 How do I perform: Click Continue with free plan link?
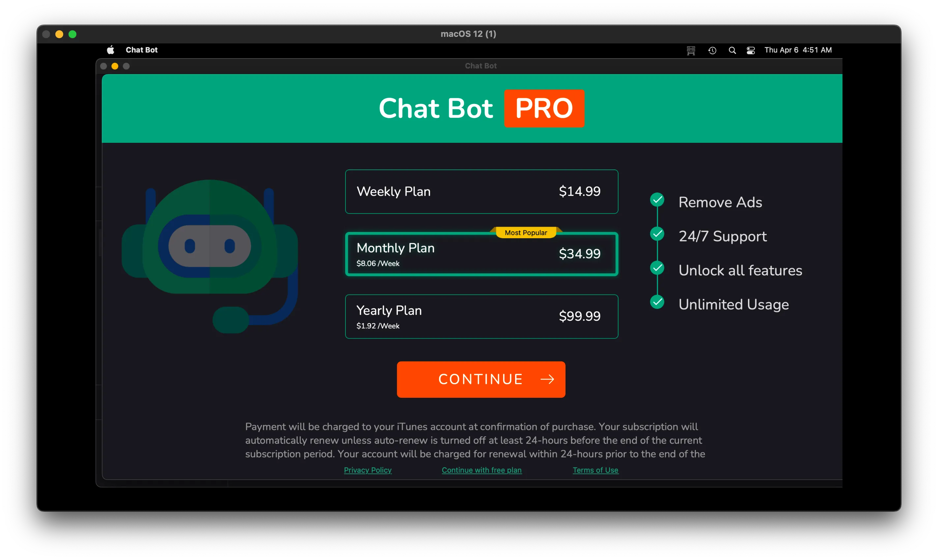click(482, 470)
